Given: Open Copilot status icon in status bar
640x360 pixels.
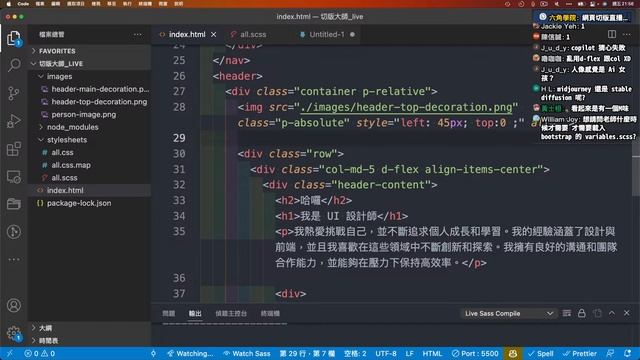Looking at the screenshot, I should pyautogui.click(x=513, y=353).
